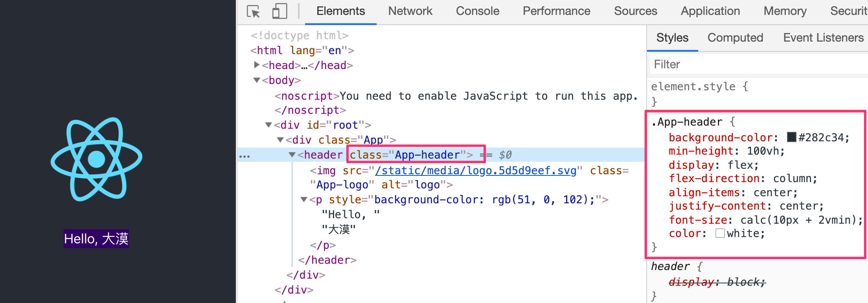Activate the inspect element picker icon

pos(254,11)
